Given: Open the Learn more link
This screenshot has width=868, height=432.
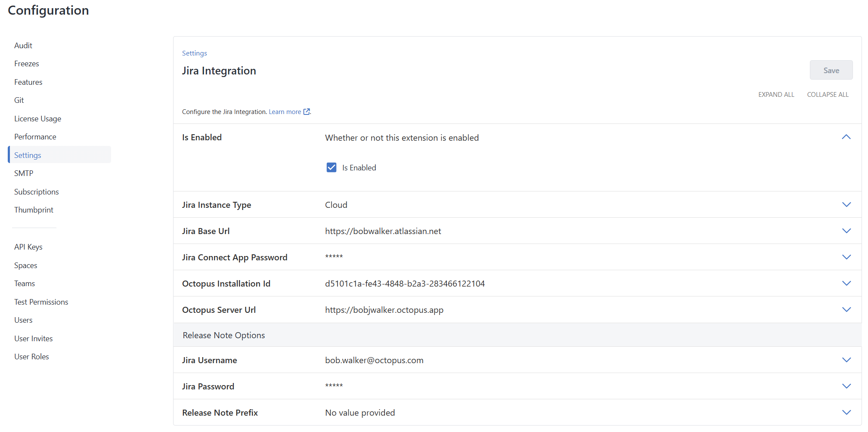Looking at the screenshot, I should click(285, 111).
